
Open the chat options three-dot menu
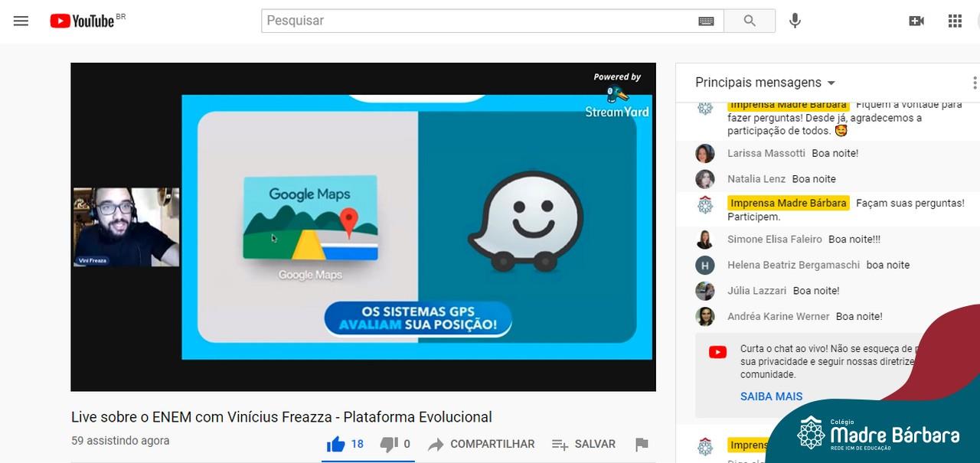click(974, 83)
